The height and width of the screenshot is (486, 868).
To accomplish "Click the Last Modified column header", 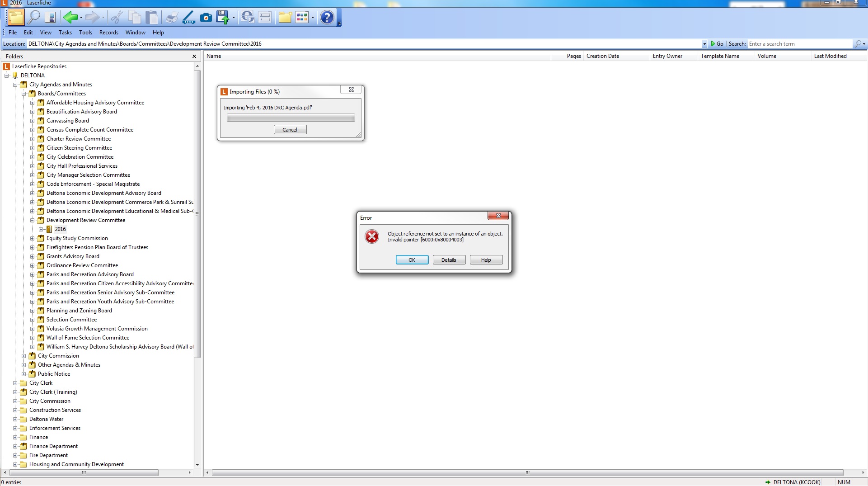I will (839, 56).
